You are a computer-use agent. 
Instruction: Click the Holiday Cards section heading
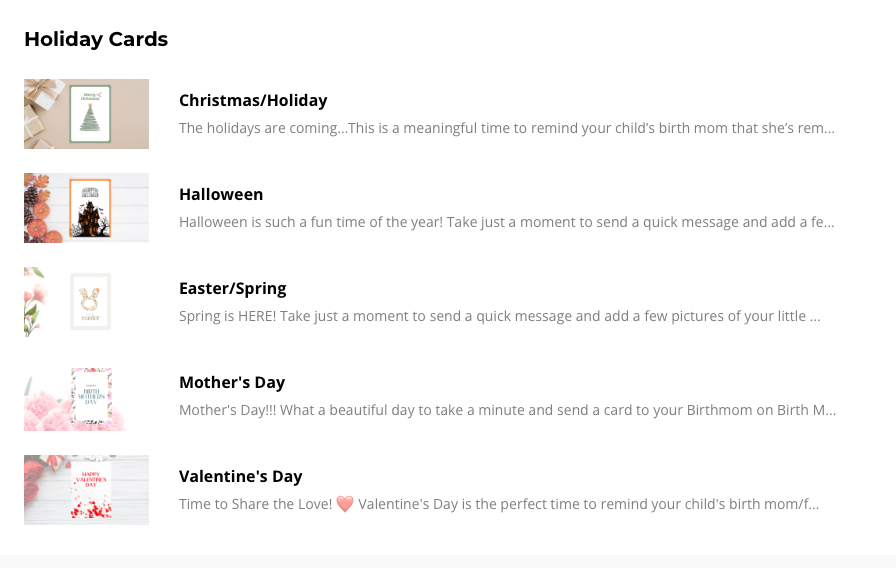point(96,39)
